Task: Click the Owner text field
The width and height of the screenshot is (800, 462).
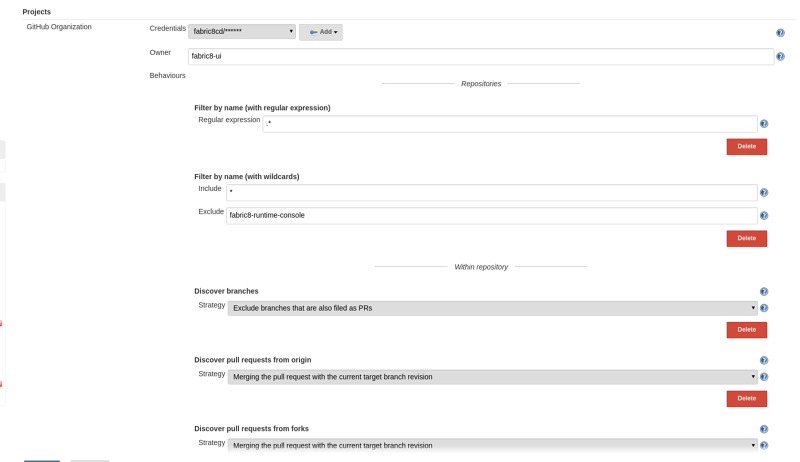Action: pyautogui.click(x=480, y=56)
